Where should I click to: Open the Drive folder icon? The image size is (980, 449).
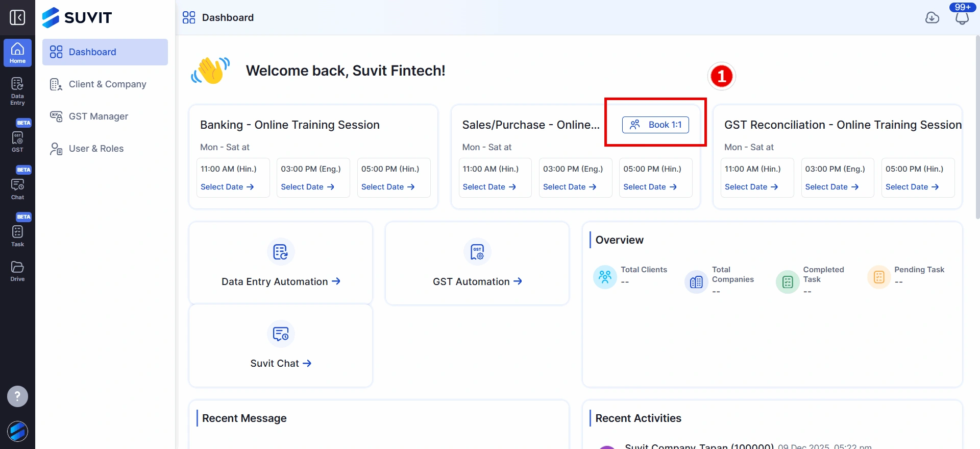pyautogui.click(x=17, y=271)
